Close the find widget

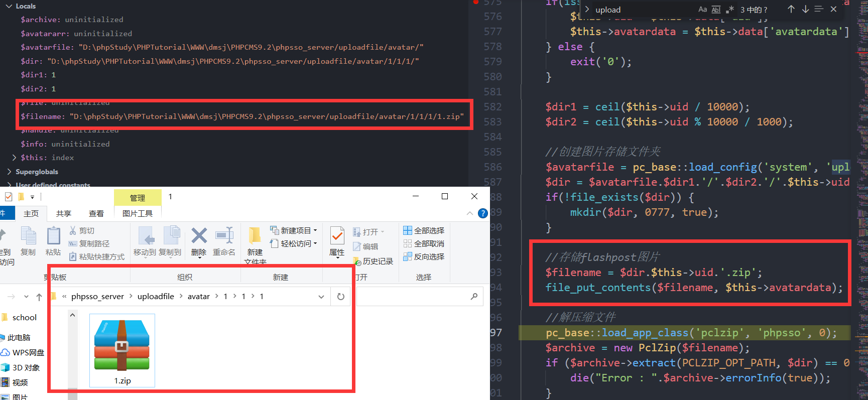tap(833, 9)
